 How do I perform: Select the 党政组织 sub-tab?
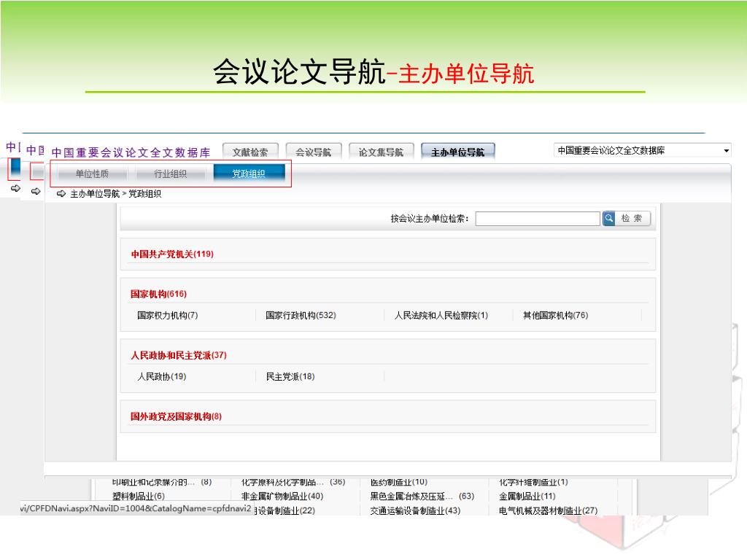click(x=249, y=174)
